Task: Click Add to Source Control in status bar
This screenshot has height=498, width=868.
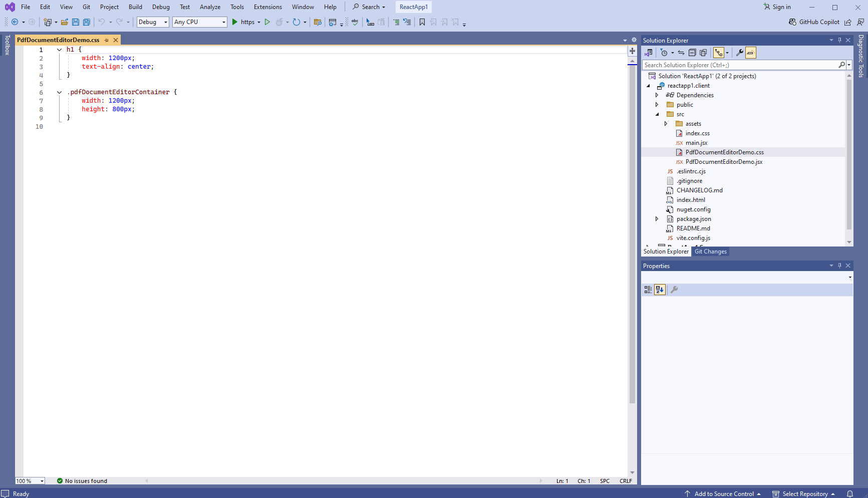Action: (723, 494)
